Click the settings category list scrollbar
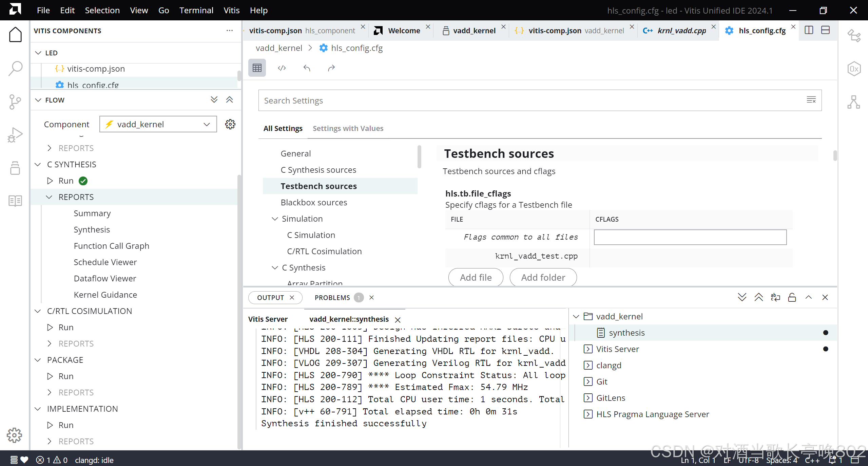The height and width of the screenshot is (466, 868). [x=419, y=157]
